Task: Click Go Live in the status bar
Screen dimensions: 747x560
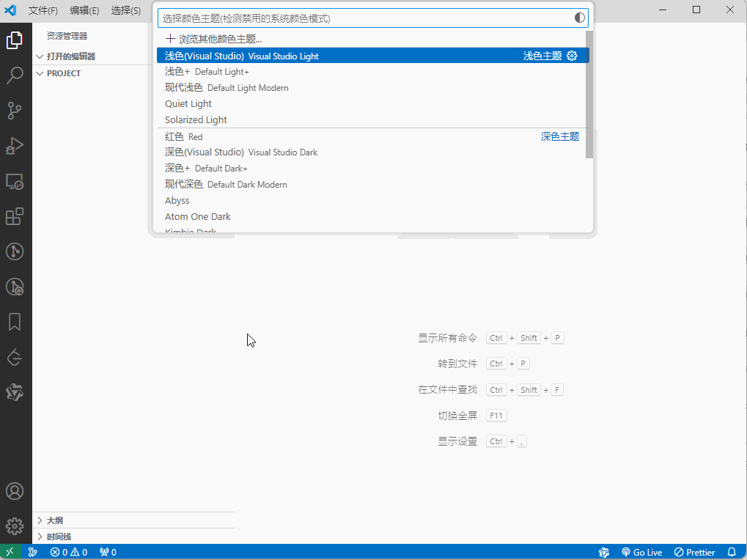Action: tap(641, 552)
